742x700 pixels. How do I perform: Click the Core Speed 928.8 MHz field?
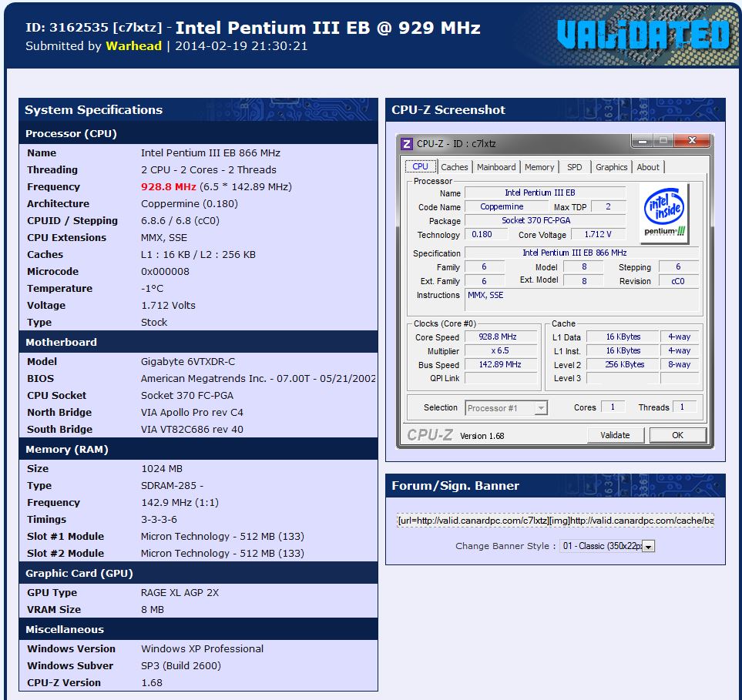501,337
